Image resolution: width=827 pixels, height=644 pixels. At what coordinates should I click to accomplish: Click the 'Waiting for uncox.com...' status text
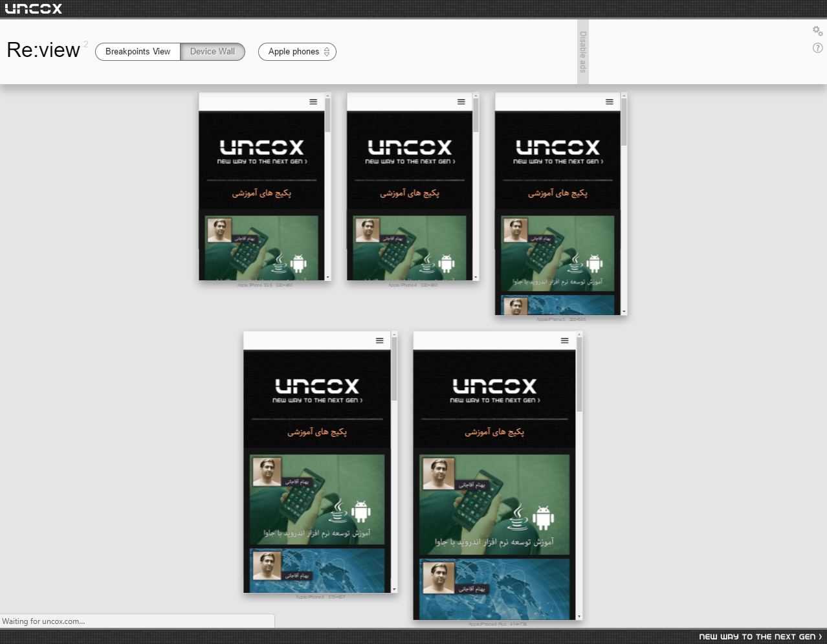tap(43, 621)
